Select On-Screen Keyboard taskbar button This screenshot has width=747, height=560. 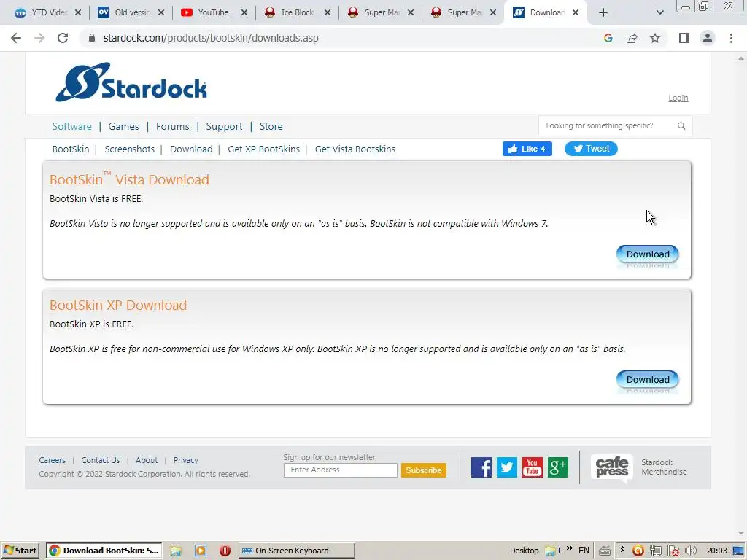[x=296, y=551]
